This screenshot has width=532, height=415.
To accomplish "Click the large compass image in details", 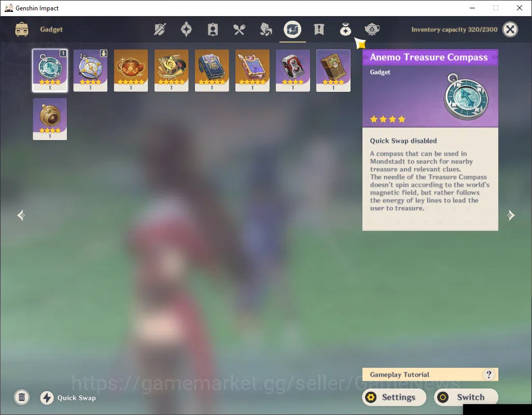I will tap(466, 96).
